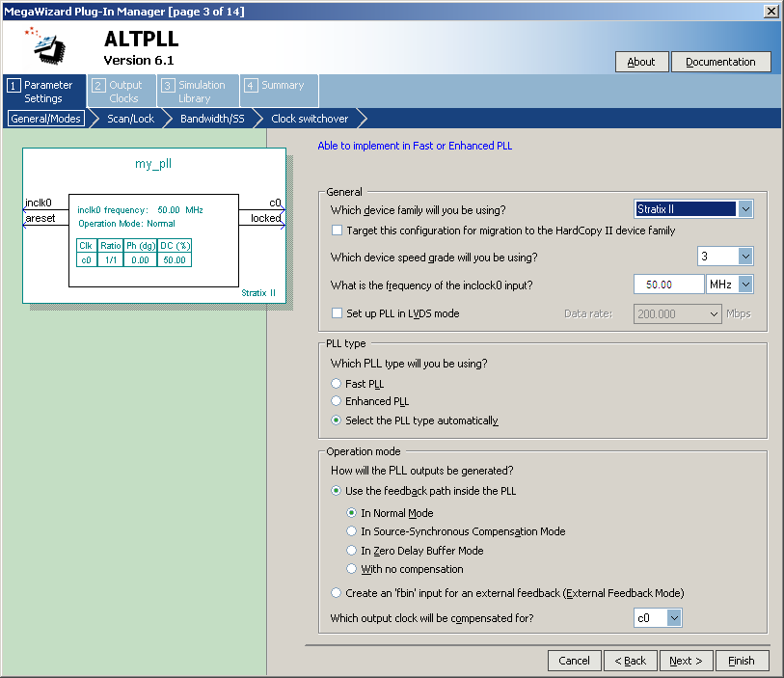Click the inclock0 frequency input field

pyautogui.click(x=668, y=284)
